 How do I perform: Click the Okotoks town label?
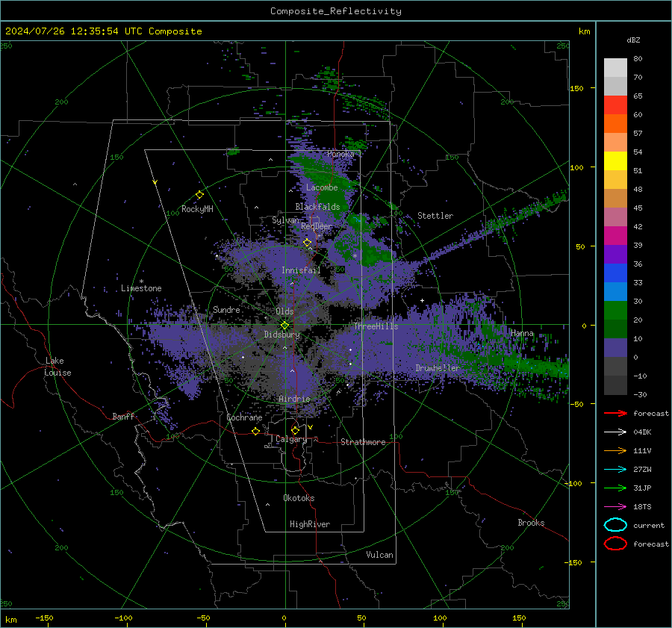pos(299,498)
